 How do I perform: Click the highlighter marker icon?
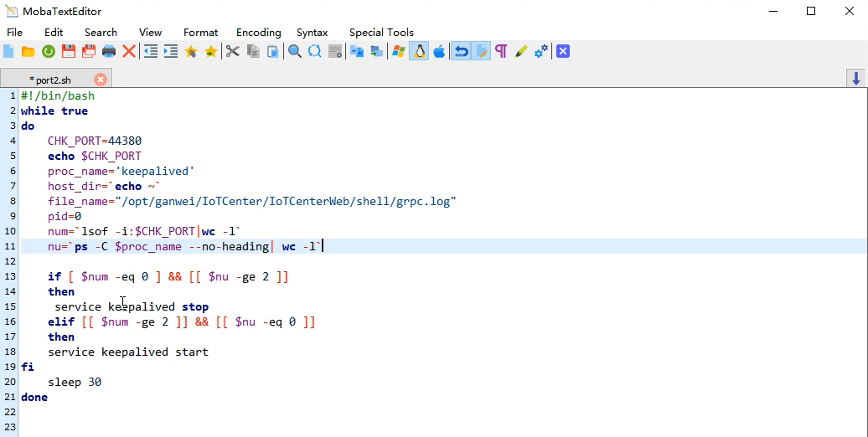click(521, 52)
